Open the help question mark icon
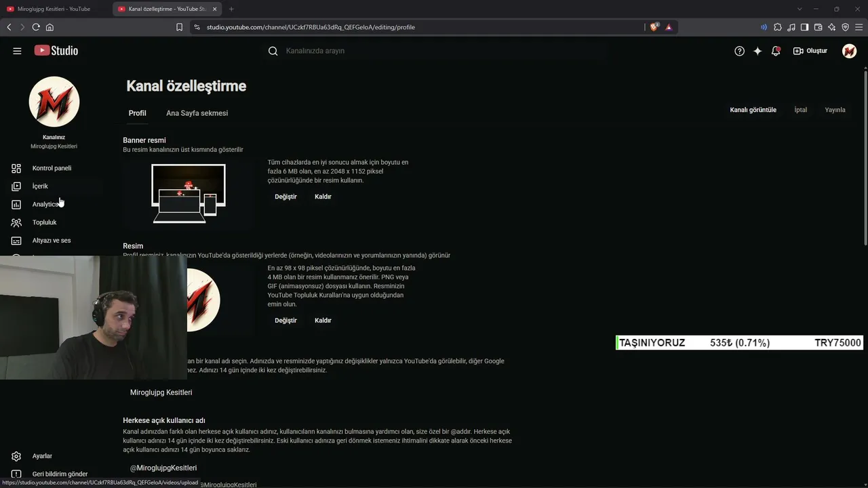The image size is (868, 488). [740, 51]
